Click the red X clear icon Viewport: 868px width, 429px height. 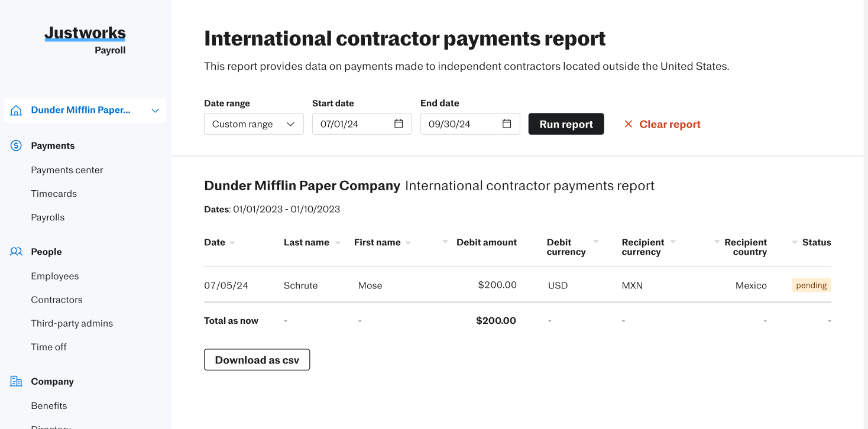(x=628, y=124)
